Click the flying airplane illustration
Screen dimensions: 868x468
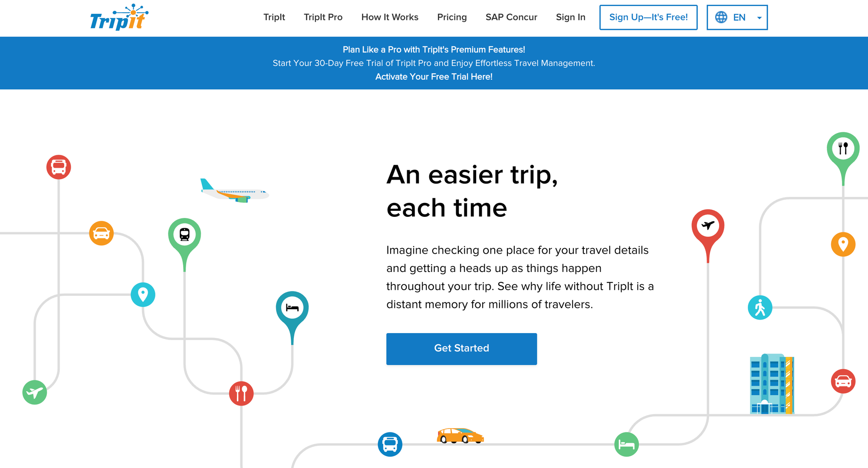235,192
